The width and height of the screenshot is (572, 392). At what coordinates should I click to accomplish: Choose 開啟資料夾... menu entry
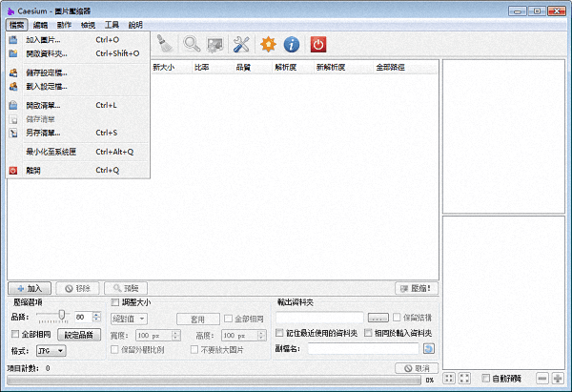click(x=77, y=53)
